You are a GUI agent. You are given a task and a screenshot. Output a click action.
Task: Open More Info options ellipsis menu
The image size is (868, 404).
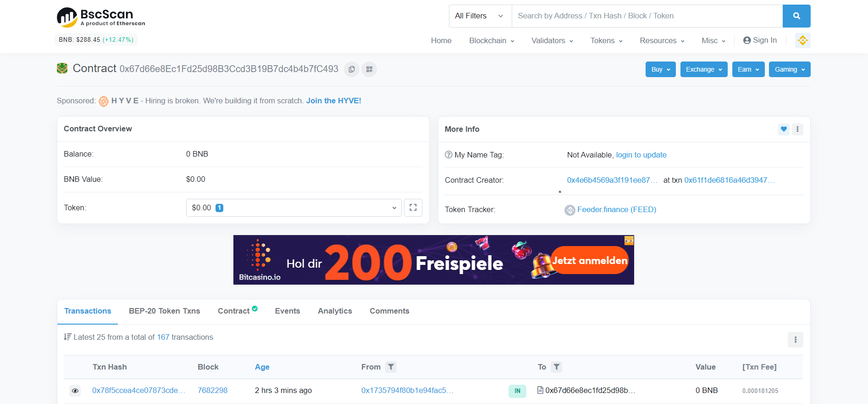(x=797, y=129)
